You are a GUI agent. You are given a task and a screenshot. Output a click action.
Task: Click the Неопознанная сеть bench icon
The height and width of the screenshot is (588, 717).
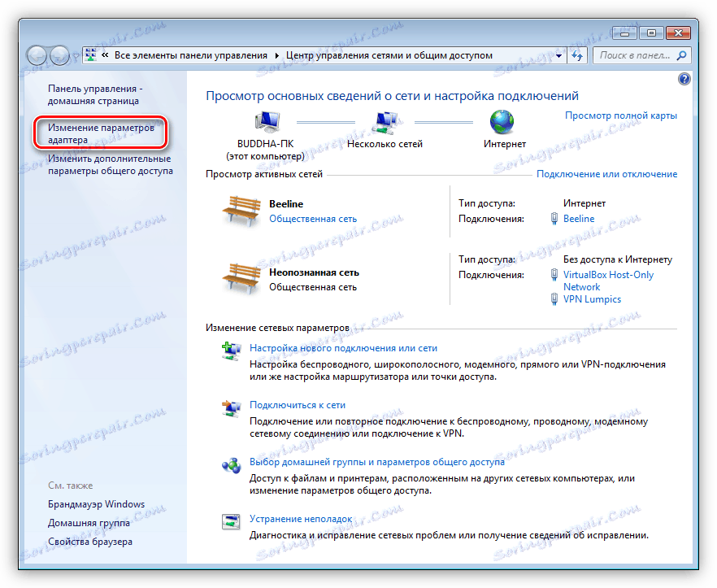(x=241, y=278)
